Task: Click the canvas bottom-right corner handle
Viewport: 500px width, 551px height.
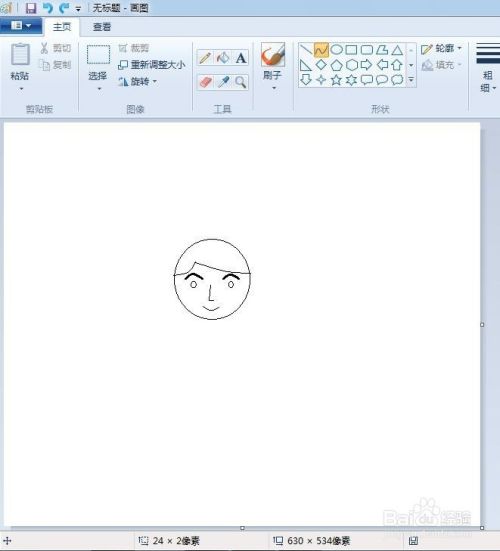Action: pyautogui.click(x=482, y=528)
